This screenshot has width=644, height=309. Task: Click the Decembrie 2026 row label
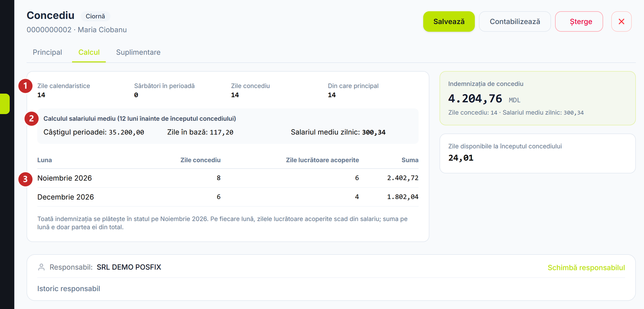pos(66,197)
